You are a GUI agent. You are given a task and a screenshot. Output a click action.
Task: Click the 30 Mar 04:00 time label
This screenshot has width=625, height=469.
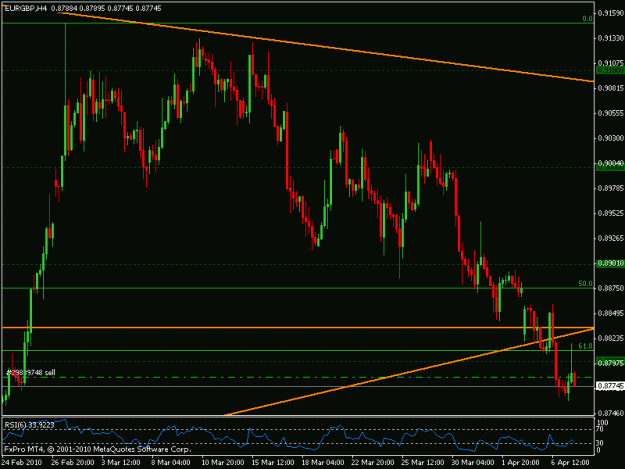473,463
